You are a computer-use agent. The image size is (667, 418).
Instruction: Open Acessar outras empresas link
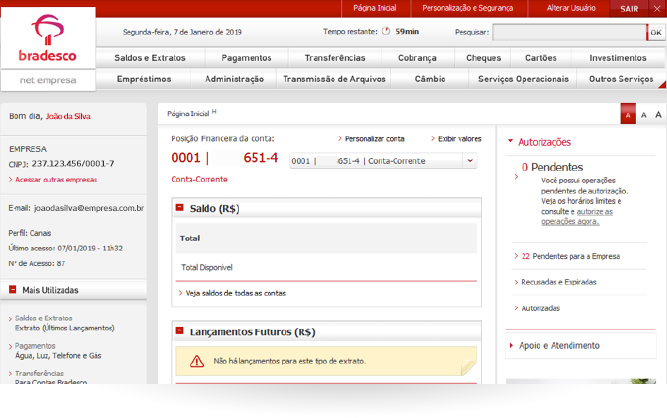[55, 179]
